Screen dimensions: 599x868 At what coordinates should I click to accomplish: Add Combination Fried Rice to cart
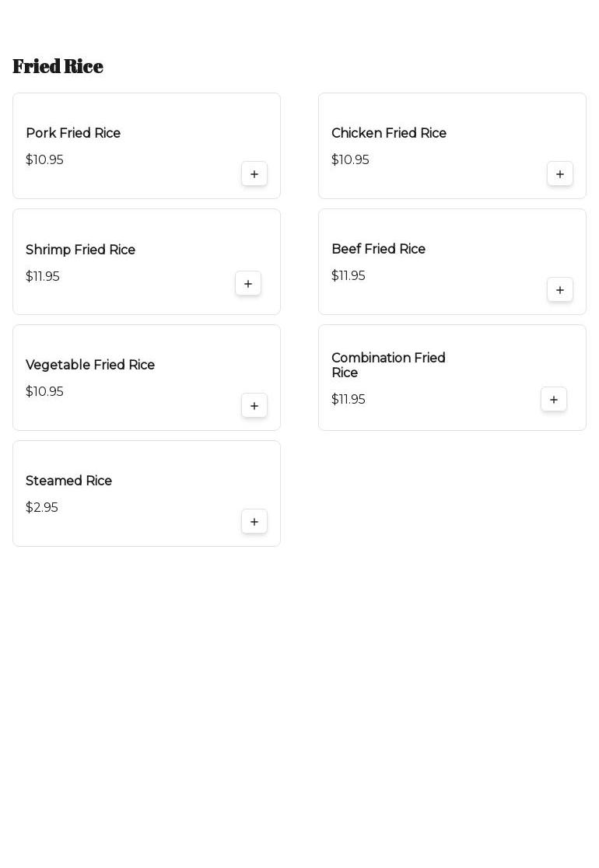tap(554, 400)
